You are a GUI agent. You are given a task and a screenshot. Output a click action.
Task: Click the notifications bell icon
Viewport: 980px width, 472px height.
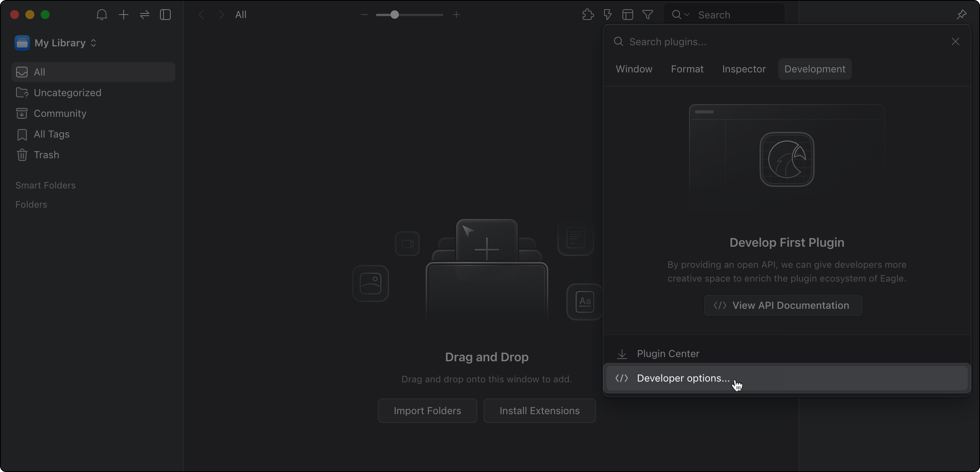pyautogui.click(x=101, y=15)
